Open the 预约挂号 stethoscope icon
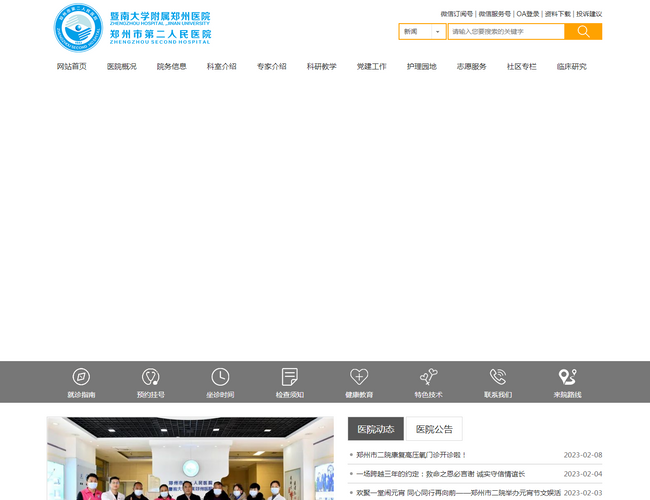 pos(150,377)
